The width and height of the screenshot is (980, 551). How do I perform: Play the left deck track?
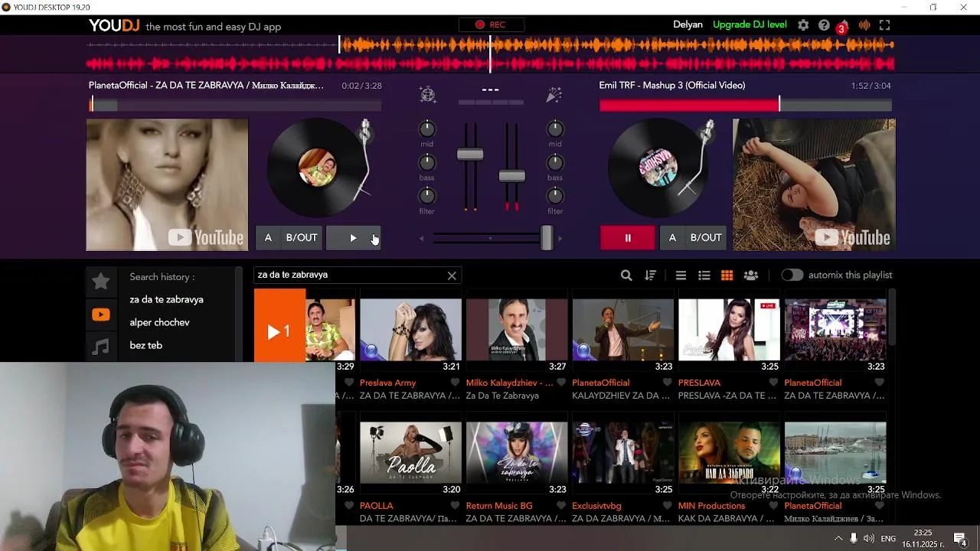(x=353, y=238)
